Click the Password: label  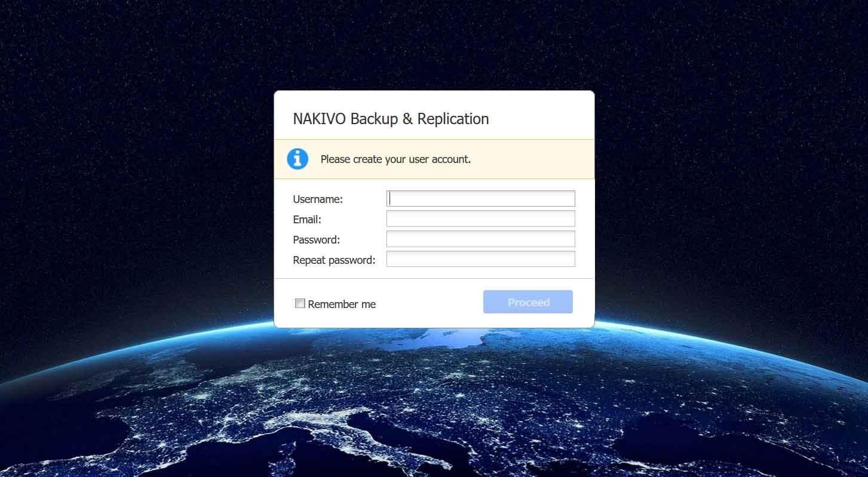(x=317, y=240)
